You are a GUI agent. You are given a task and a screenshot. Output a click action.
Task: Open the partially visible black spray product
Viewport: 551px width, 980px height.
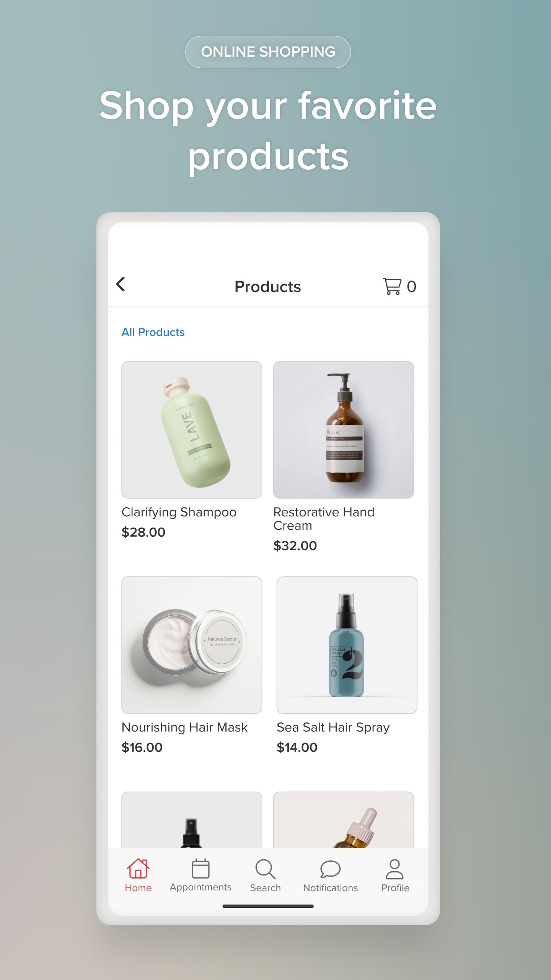click(192, 820)
